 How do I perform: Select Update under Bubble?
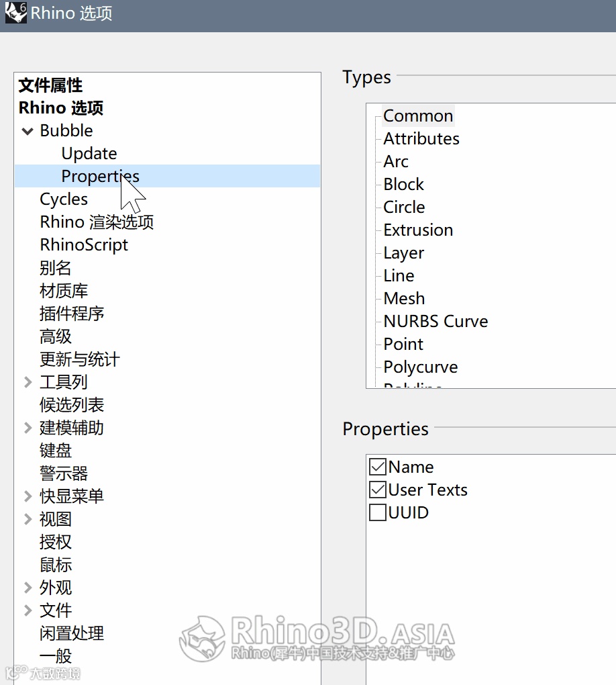89,153
